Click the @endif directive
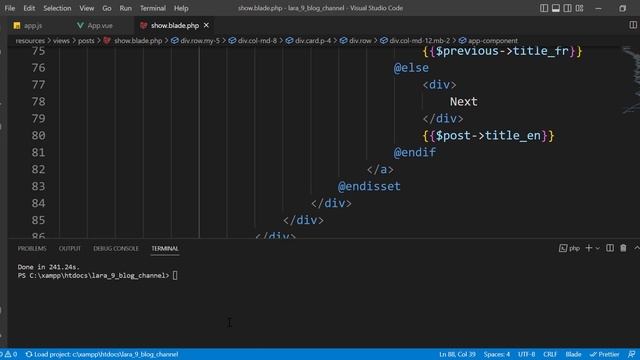This screenshot has width=640, height=360. click(x=415, y=152)
